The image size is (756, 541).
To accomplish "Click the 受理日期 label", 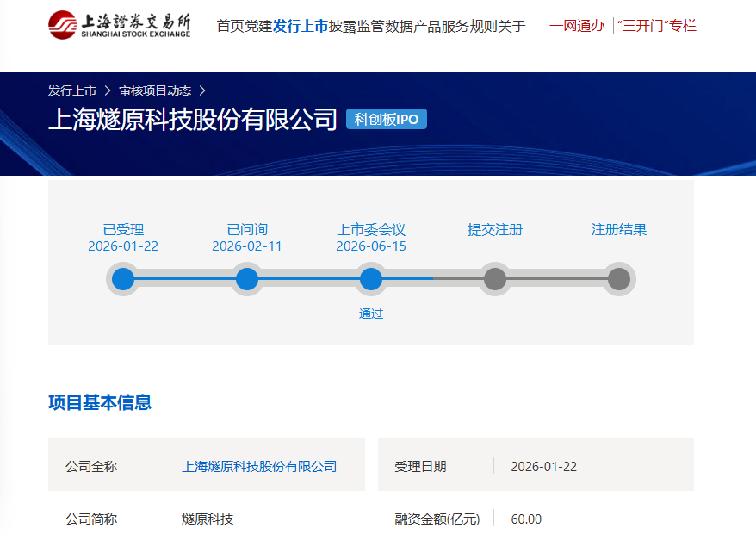I will point(420,467).
